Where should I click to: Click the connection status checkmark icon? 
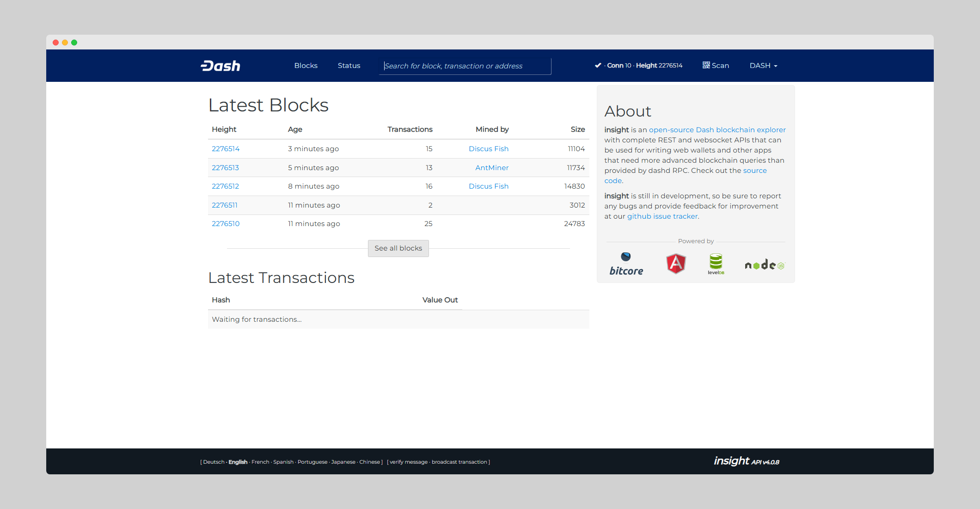[x=598, y=66]
